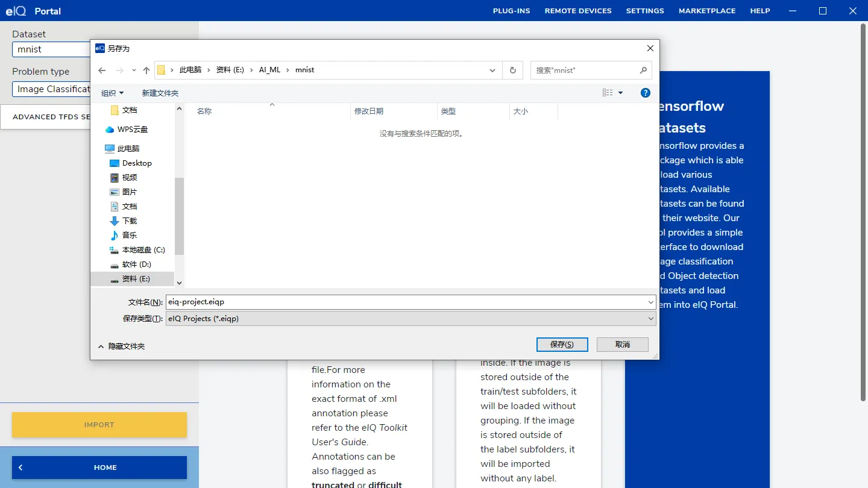Open the eIQ Projects file type dropdown

pos(650,318)
